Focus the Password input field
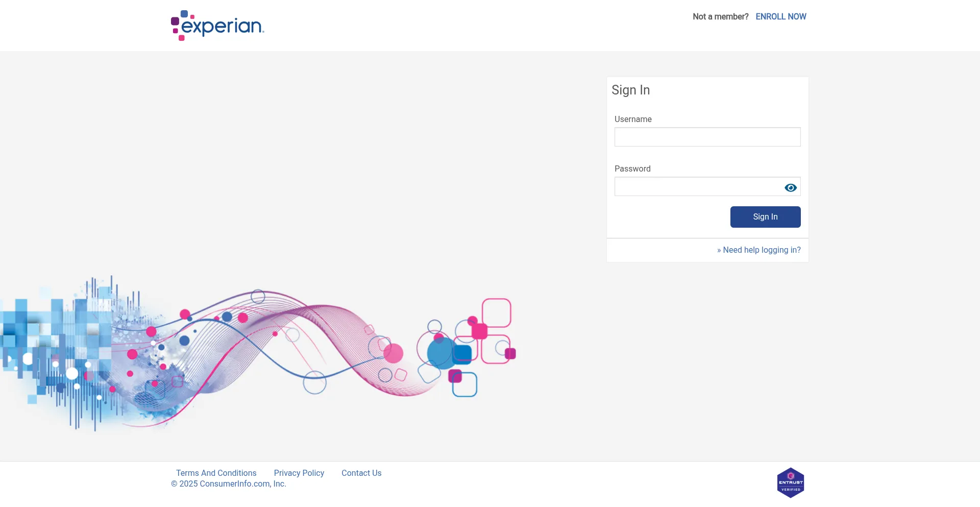This screenshot has width=980, height=507. (697, 187)
